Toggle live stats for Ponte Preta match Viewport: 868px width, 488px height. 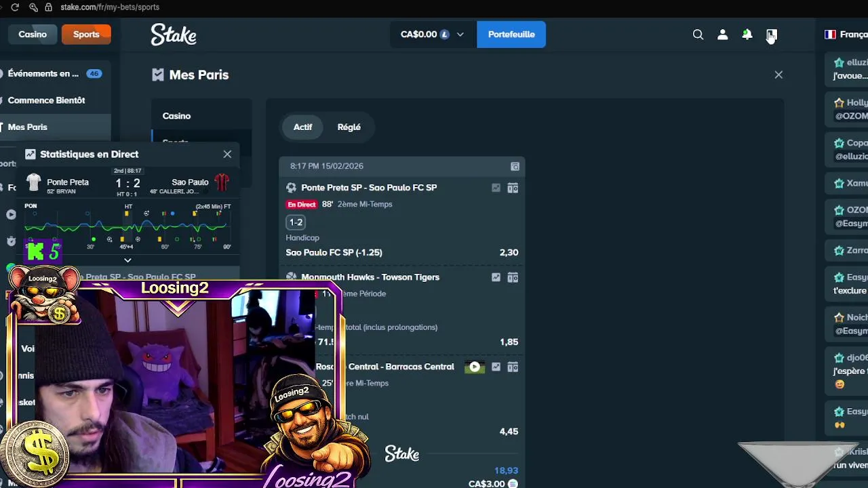click(496, 188)
